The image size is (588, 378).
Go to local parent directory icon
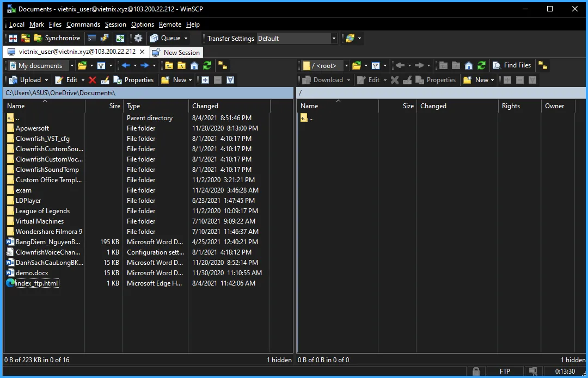click(169, 66)
